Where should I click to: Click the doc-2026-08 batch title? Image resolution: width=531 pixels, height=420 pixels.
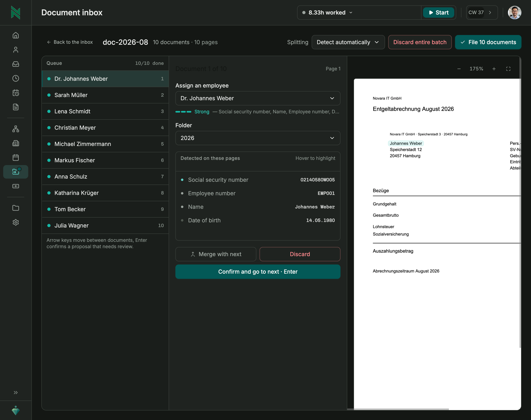tap(125, 42)
